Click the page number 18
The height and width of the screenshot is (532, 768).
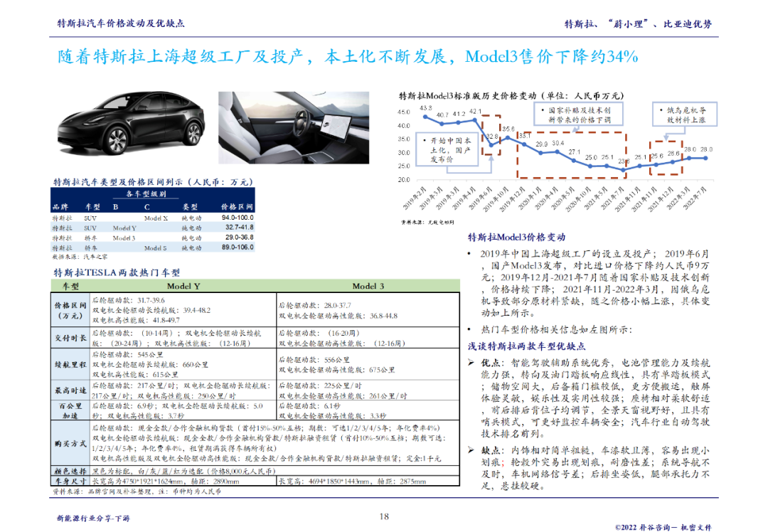coord(384,516)
